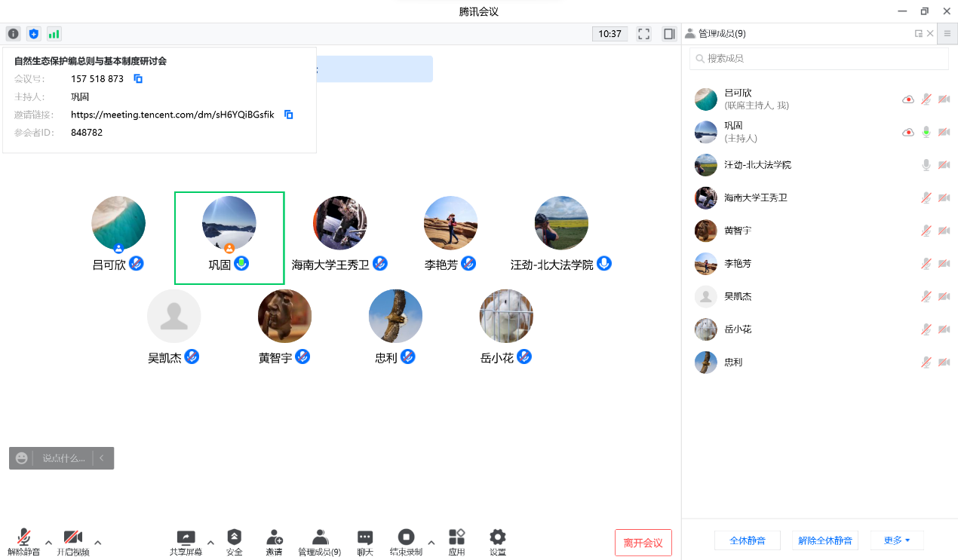This screenshot has width=958, height=560.
Task: Toggle microphone of 汪劲-北大法学院 in member list
Action: (x=926, y=165)
